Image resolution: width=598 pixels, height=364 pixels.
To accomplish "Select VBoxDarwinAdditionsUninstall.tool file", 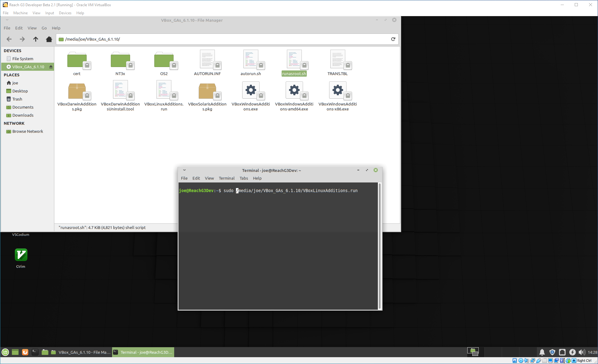I will point(120,96).
